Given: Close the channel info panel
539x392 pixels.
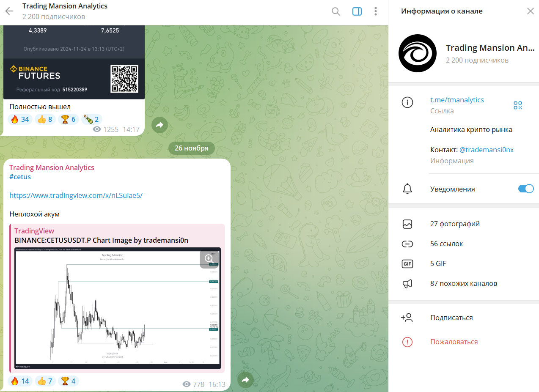Looking at the screenshot, I should 531,11.
